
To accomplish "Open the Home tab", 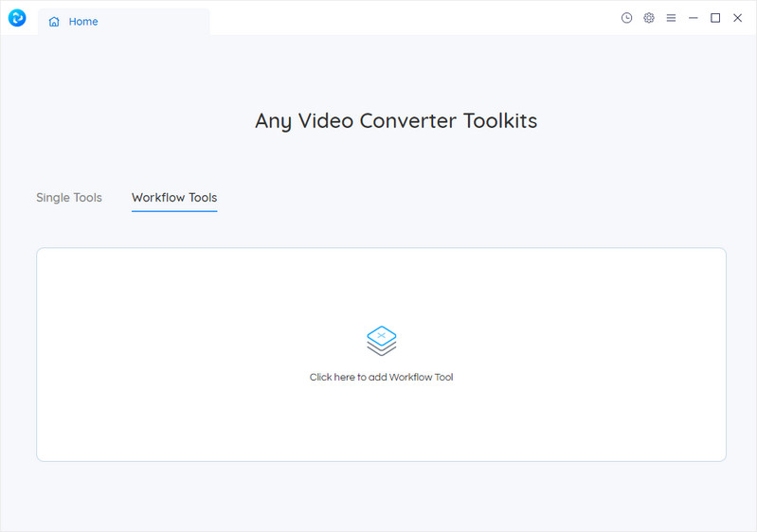I will tap(123, 22).
